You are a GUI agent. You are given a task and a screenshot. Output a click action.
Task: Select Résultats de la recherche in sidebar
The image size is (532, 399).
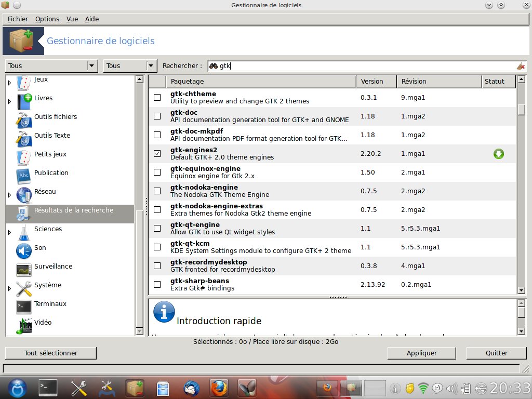(70, 214)
